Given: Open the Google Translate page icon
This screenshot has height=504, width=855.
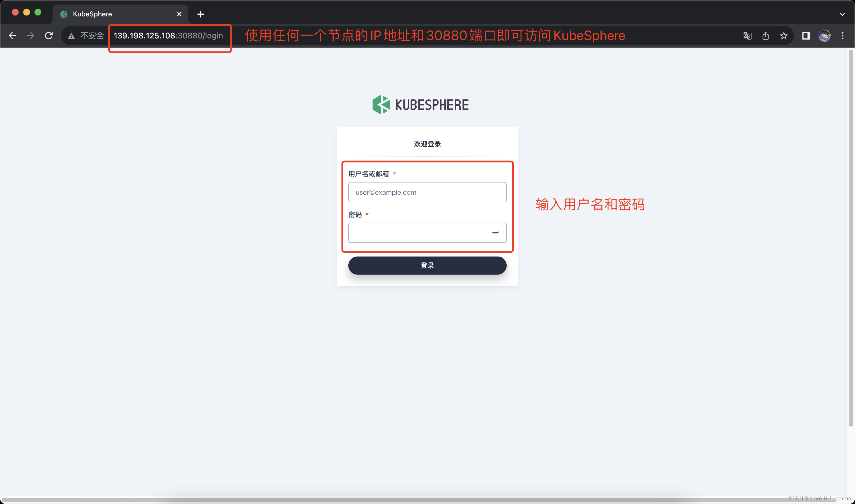Looking at the screenshot, I should [747, 36].
